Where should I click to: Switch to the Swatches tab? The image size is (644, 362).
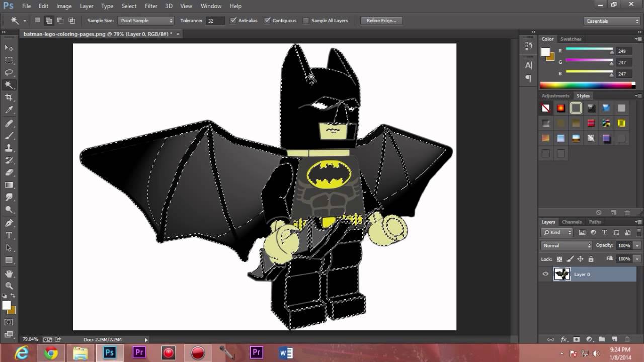click(x=571, y=39)
